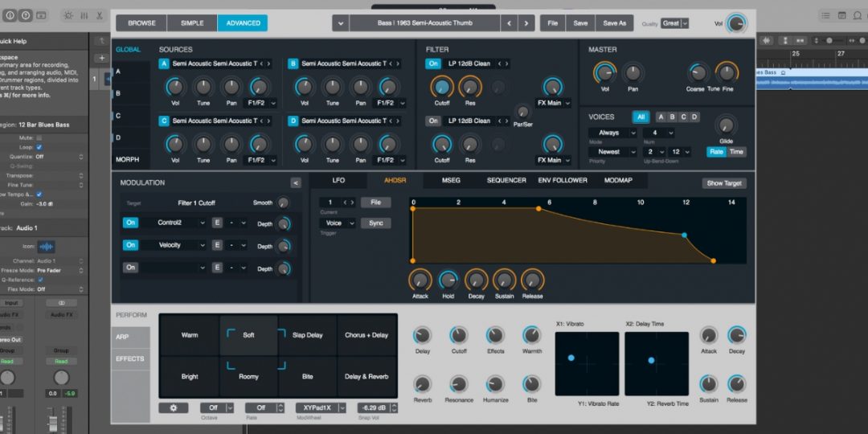Click the Show Target button
868x434 pixels.
[724, 183]
